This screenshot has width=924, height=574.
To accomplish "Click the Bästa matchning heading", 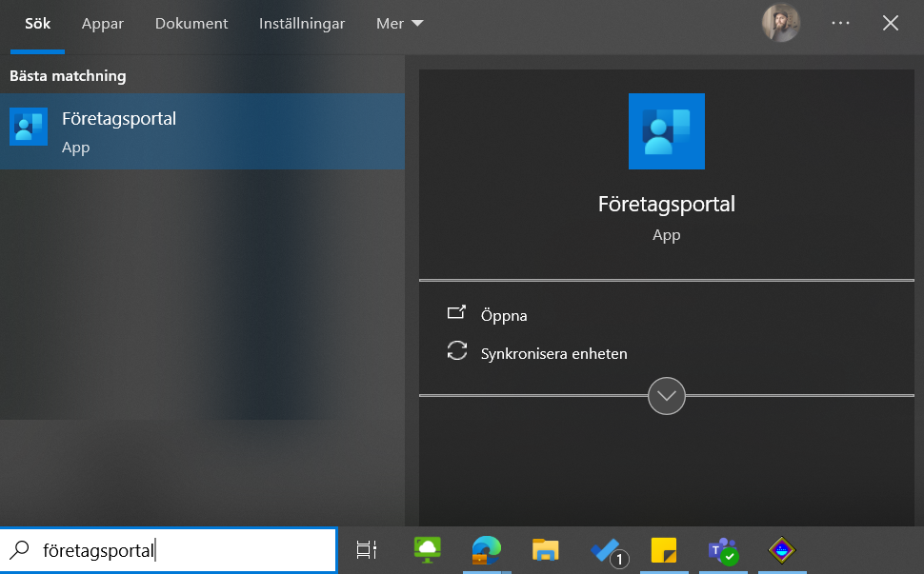I will pos(68,76).
